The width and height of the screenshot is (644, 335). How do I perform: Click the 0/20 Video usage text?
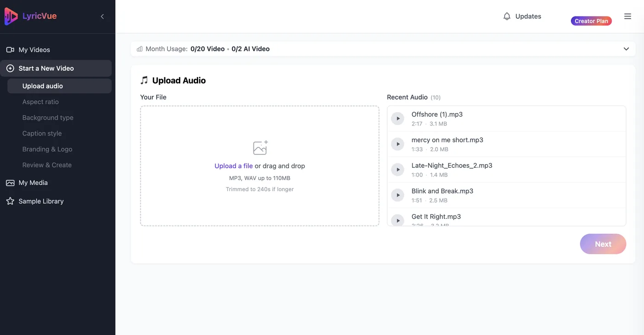click(207, 49)
